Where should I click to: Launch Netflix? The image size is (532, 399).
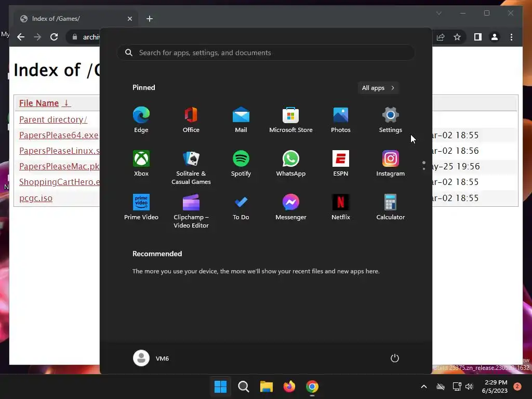(341, 207)
